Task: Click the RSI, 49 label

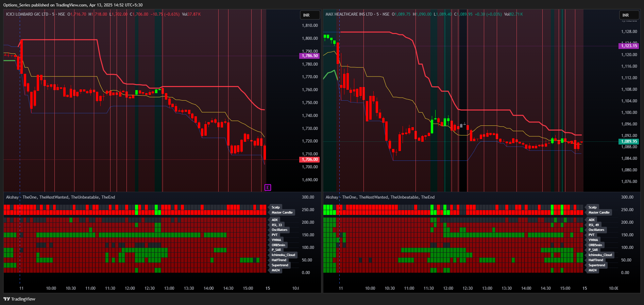Action: pos(594,225)
